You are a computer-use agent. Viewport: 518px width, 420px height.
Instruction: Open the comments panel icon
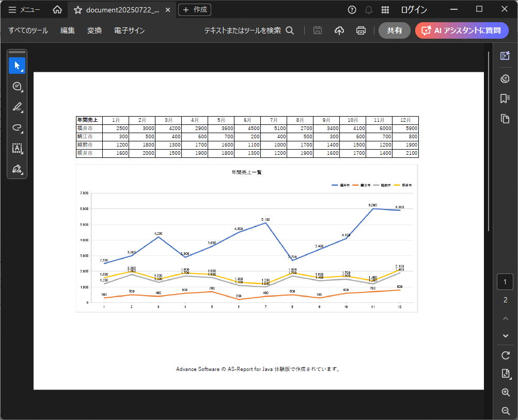click(x=505, y=78)
